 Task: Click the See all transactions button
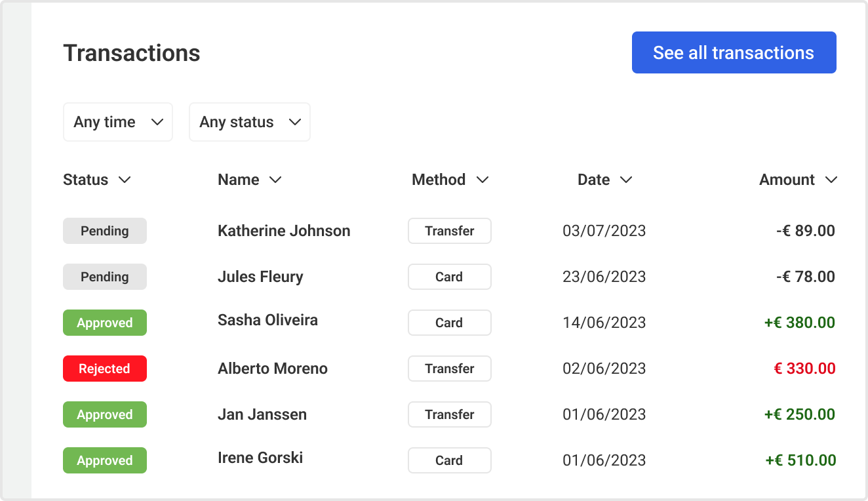(734, 52)
